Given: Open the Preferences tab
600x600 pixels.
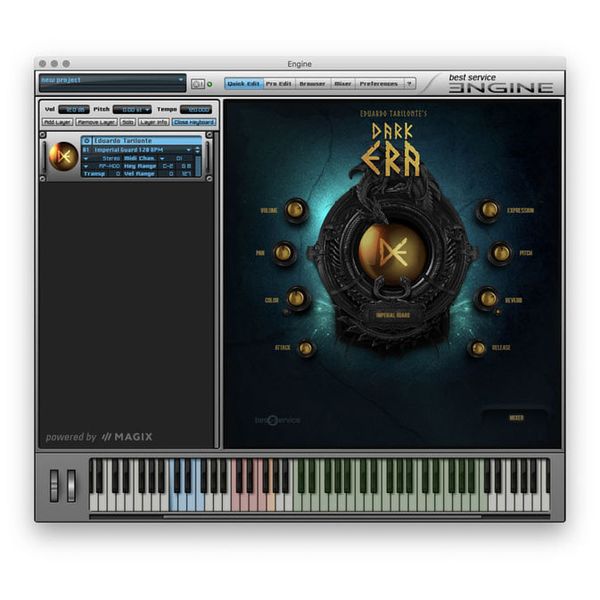Looking at the screenshot, I should click(x=379, y=83).
